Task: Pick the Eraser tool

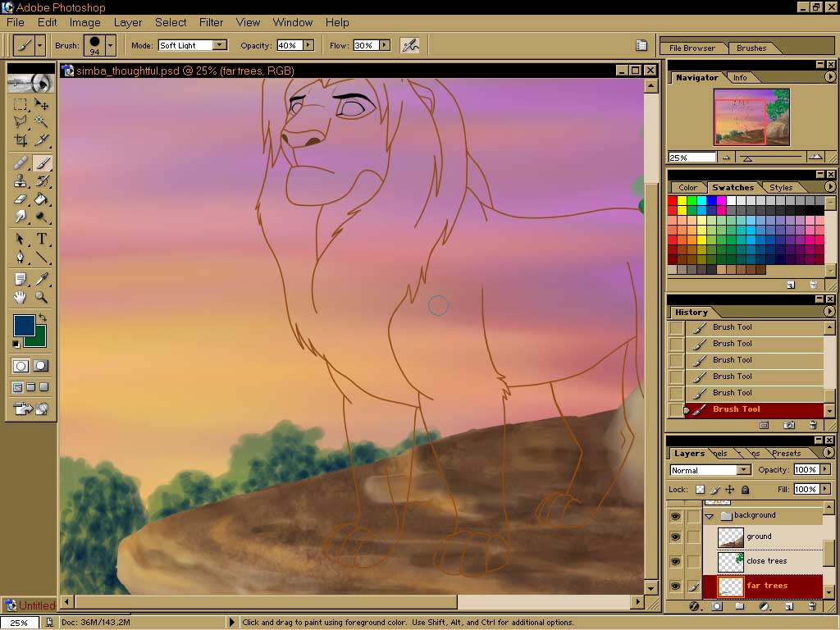Action: pos(21,199)
